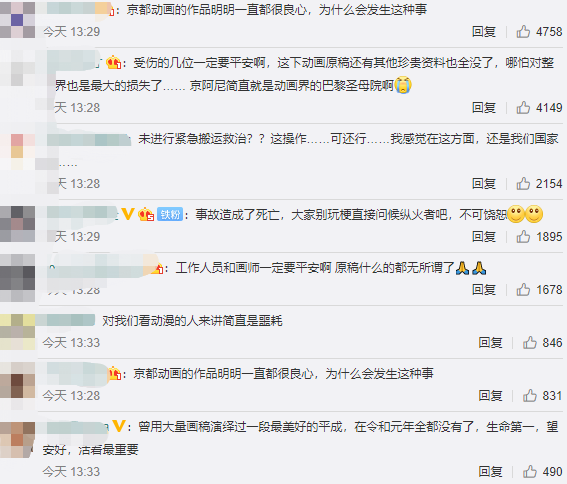Reply to the comment with 490 likes
The height and width of the screenshot is (484, 567).
click(490, 471)
